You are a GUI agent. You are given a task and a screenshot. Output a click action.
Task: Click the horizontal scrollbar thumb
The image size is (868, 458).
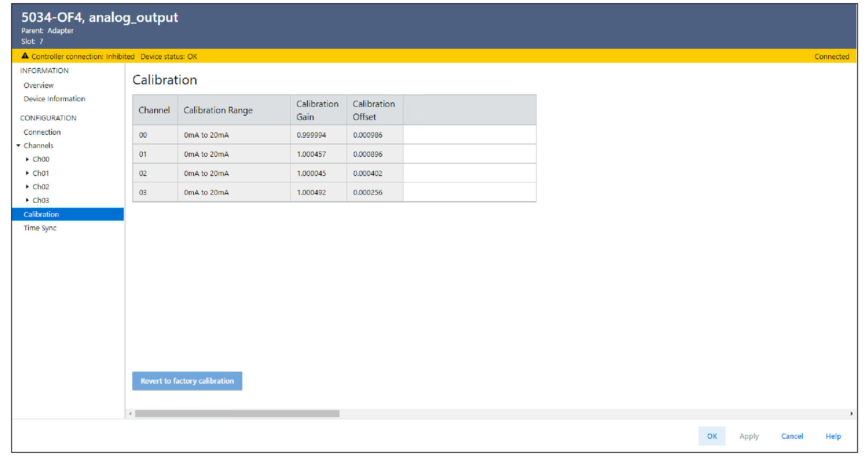point(237,414)
